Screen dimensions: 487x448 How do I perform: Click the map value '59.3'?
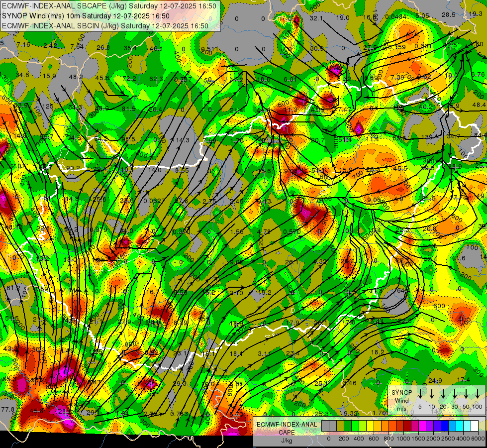(x=428, y=168)
